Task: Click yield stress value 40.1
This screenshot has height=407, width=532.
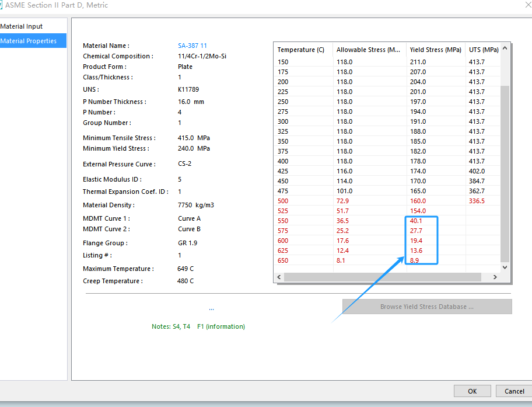Action: point(416,221)
